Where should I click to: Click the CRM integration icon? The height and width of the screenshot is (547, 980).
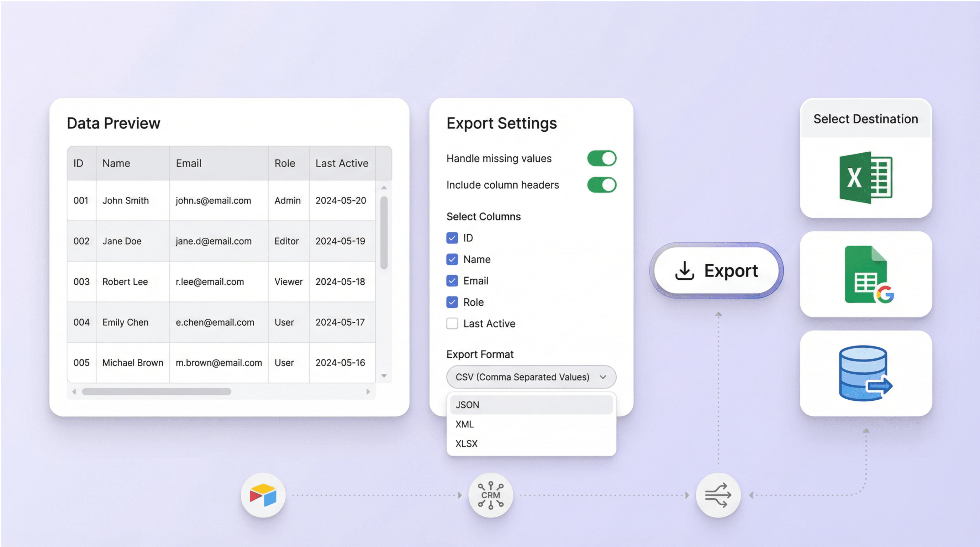point(490,495)
